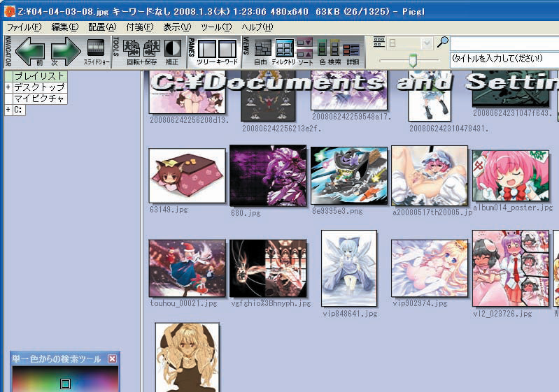559x392 pixels.
Task: Click the file name 200806242310478431.
Action: click(448, 128)
